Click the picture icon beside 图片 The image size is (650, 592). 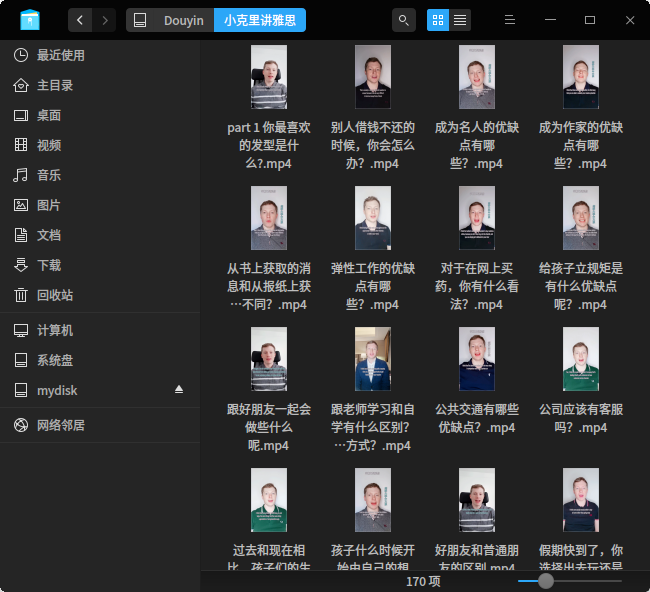21,205
